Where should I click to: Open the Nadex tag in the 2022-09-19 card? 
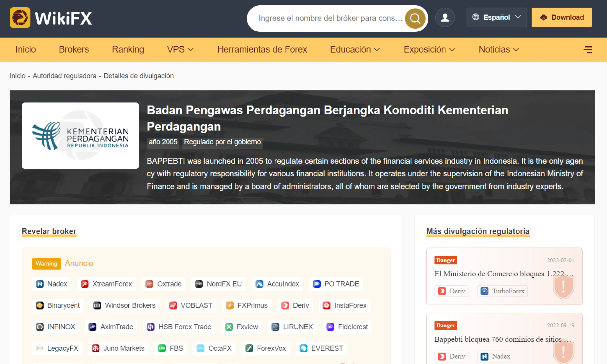[x=495, y=356]
